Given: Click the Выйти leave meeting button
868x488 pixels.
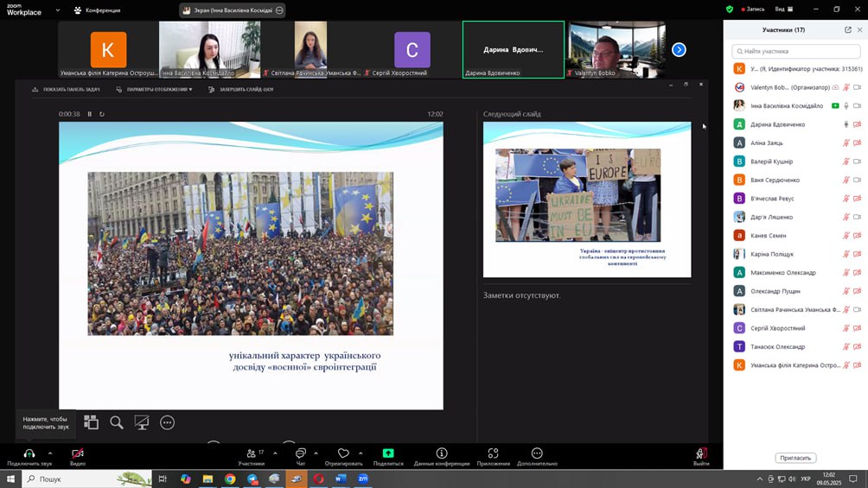Looking at the screenshot, I should [x=701, y=453].
